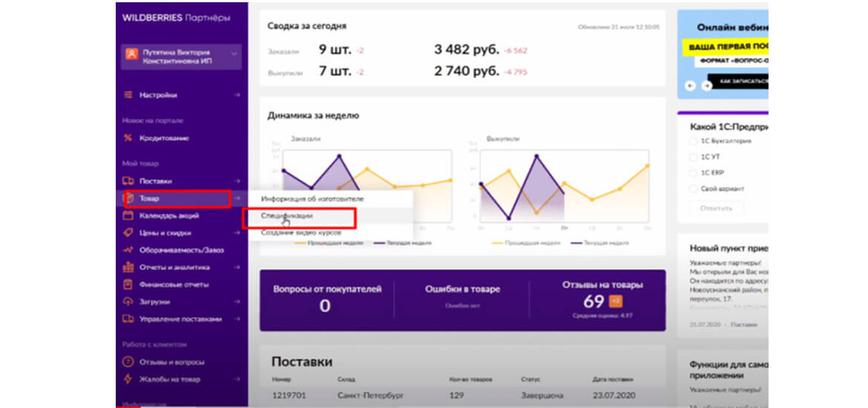Click the cloud upload icon beside Загрузки
868x408 pixels.
tap(128, 302)
